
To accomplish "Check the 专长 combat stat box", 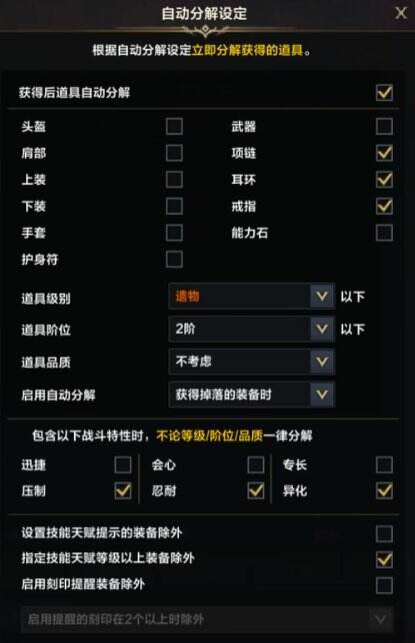I will click(x=384, y=465).
